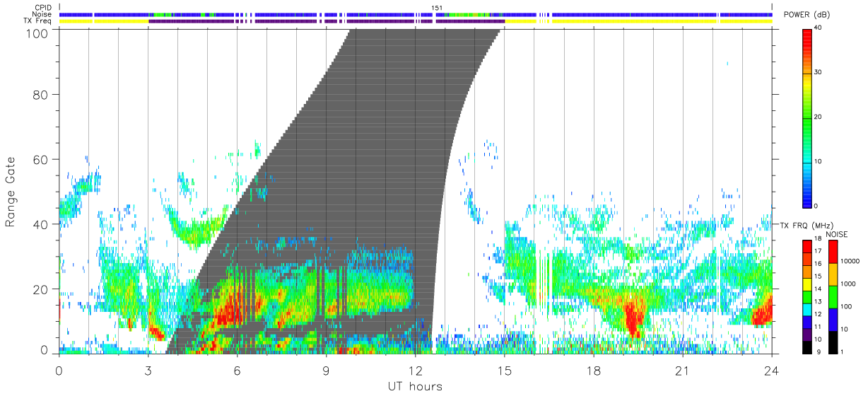Click the Range Gate axis title
This screenshot has width=868, height=401.
[x=11, y=192]
